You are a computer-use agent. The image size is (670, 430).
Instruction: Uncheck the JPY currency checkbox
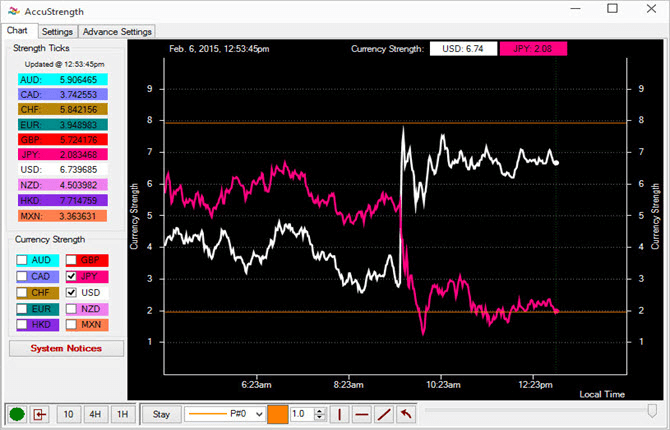click(x=71, y=277)
